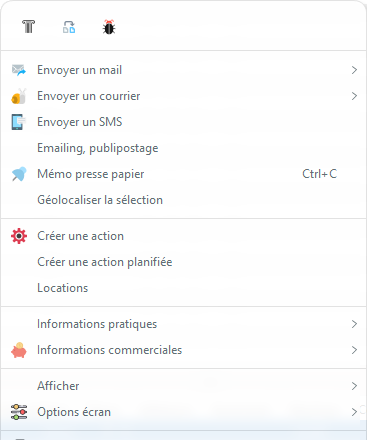Click the sliders icon beside Options écran
Screen dimensions: 367x440
[19, 412]
